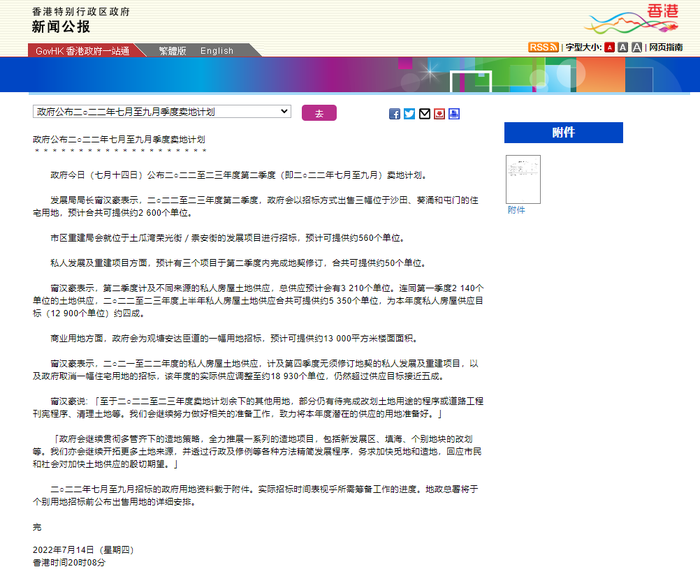Open the GovHK 香港政府一站通 tab
Viewport: 700px width, 576px height.
click(x=83, y=51)
